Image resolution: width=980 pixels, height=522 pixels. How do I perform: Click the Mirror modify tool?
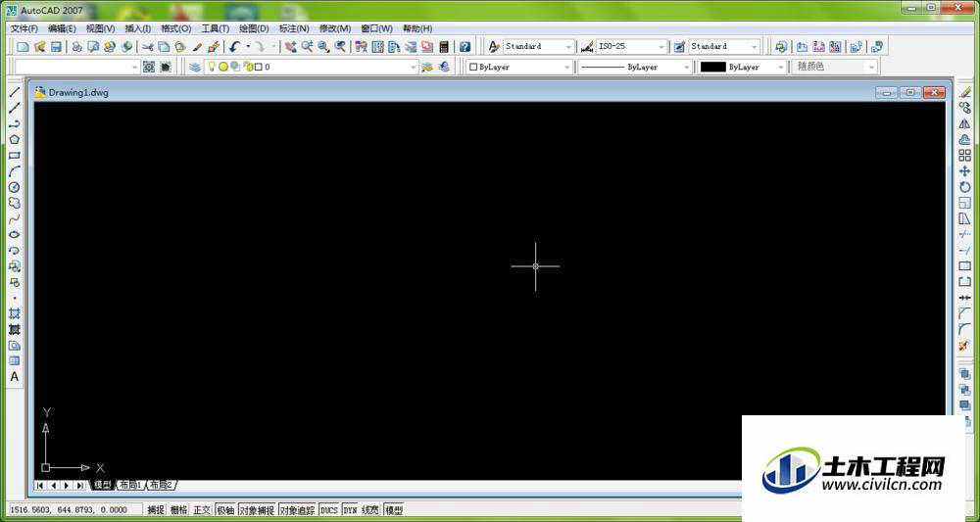click(x=965, y=123)
